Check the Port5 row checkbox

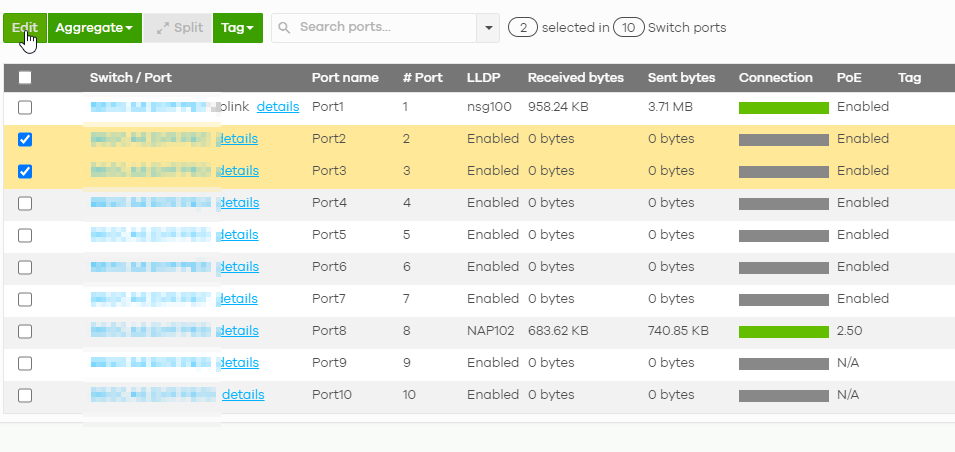(x=25, y=235)
